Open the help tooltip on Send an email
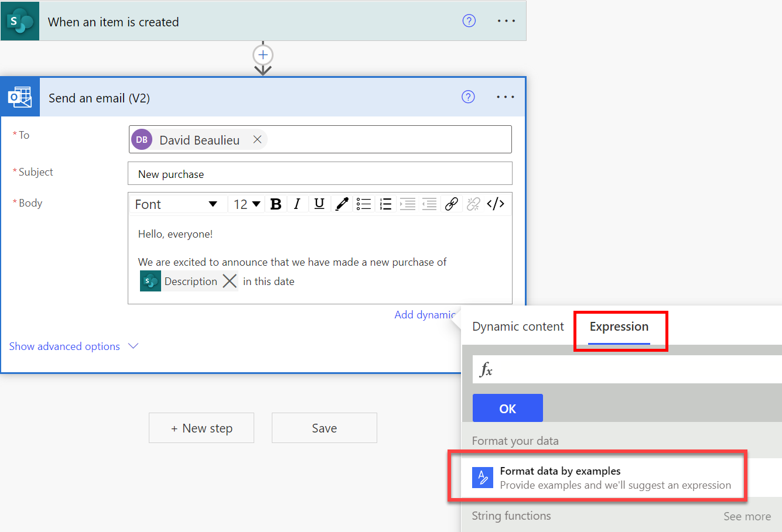The width and height of the screenshot is (782, 532). 468,97
